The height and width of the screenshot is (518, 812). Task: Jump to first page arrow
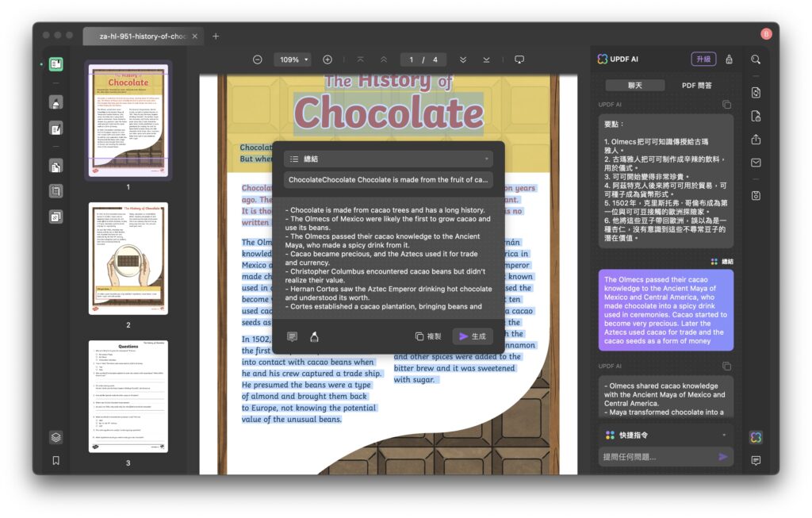(x=361, y=59)
